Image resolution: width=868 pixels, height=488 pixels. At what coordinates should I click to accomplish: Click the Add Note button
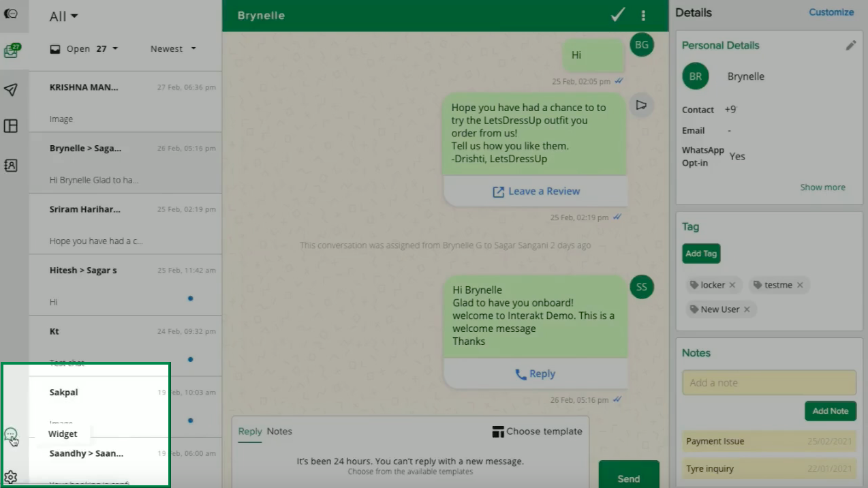(x=830, y=411)
